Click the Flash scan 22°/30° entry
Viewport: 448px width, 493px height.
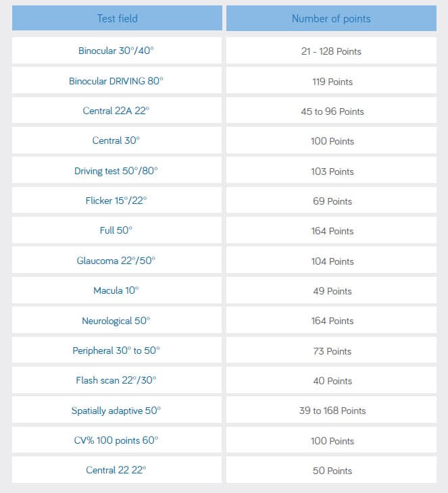(116, 380)
